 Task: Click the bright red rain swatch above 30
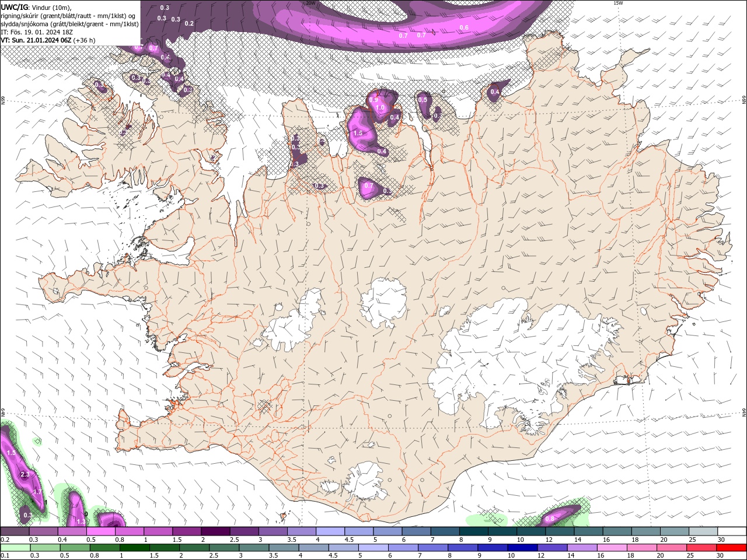[x=731, y=548]
